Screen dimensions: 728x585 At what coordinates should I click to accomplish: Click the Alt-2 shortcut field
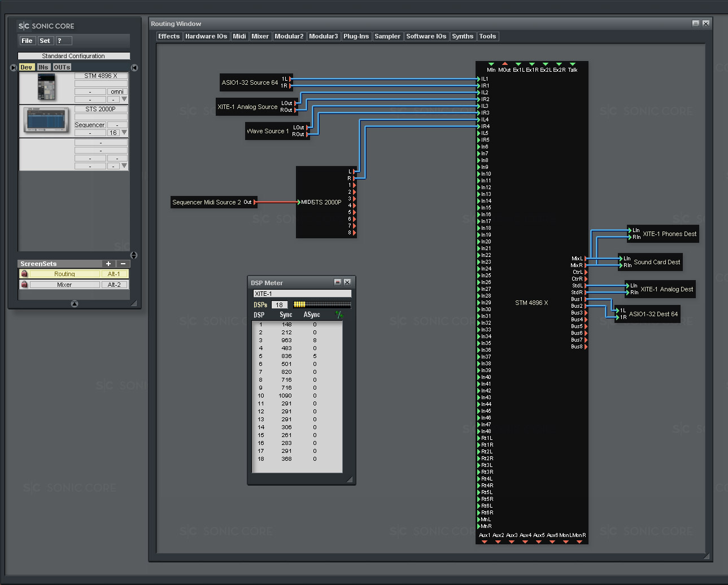pyautogui.click(x=114, y=285)
